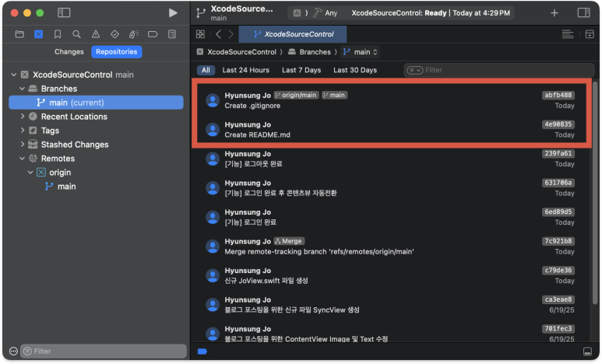The height and width of the screenshot is (364, 602).
Task: Select the XcodeSourceControl editor tab
Action: 293,34
